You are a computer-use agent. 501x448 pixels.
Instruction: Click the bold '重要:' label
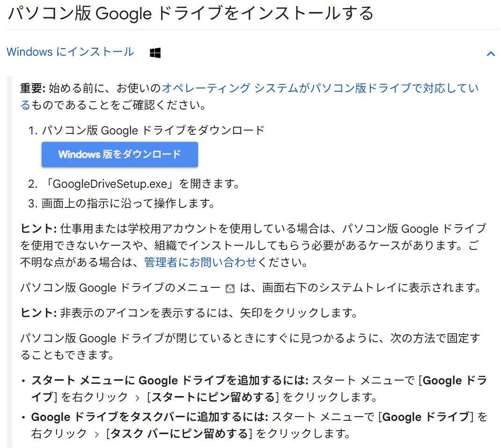(32, 88)
